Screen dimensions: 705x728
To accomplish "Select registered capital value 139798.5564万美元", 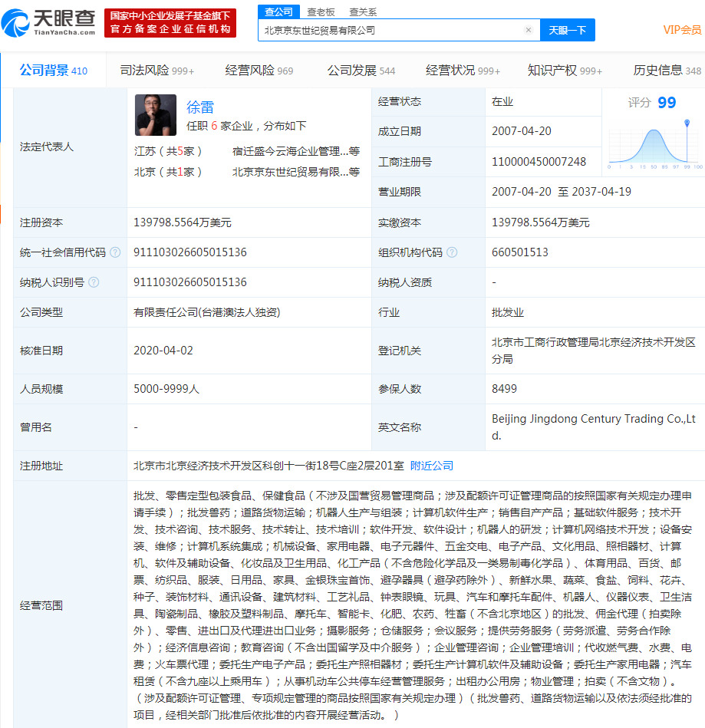I will click(183, 222).
